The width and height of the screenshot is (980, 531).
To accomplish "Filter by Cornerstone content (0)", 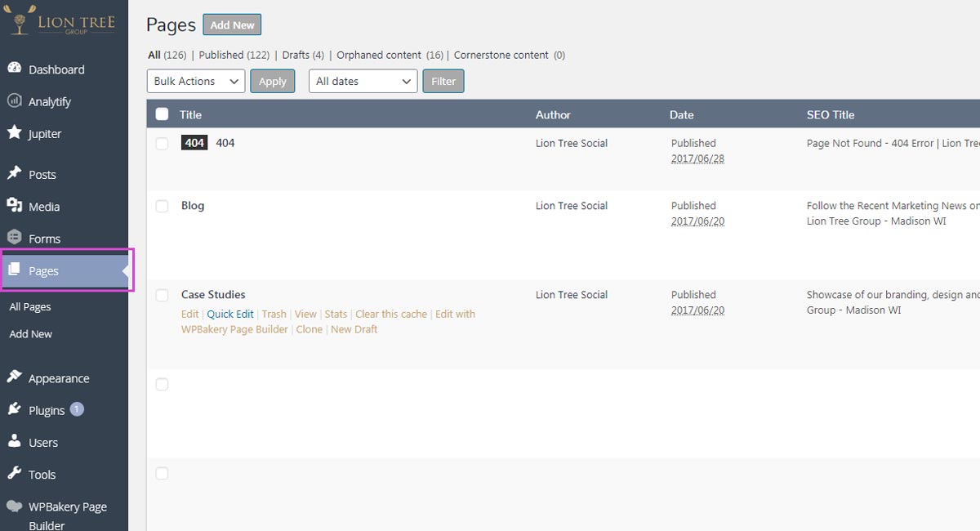I will (510, 55).
